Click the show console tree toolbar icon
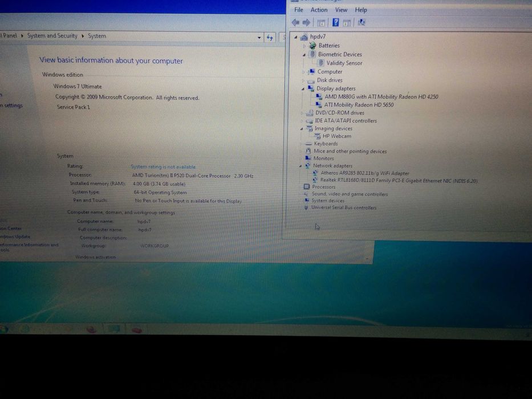The height and width of the screenshot is (399, 532). point(321,23)
